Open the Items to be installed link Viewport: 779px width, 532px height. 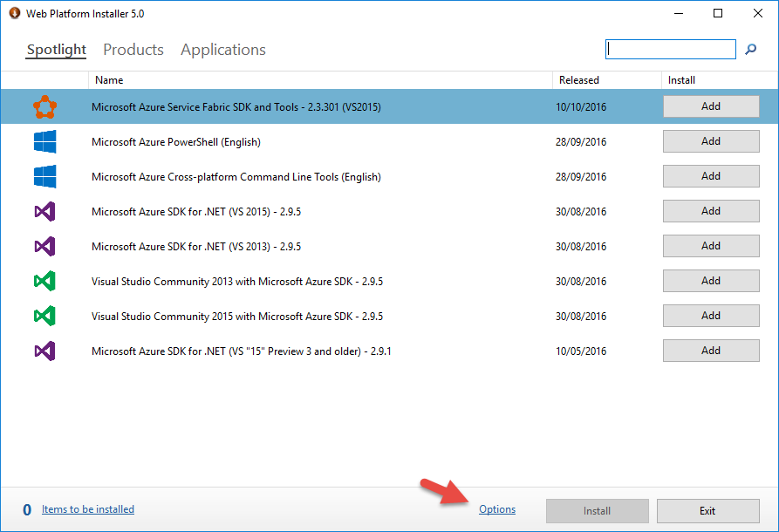[x=88, y=509]
